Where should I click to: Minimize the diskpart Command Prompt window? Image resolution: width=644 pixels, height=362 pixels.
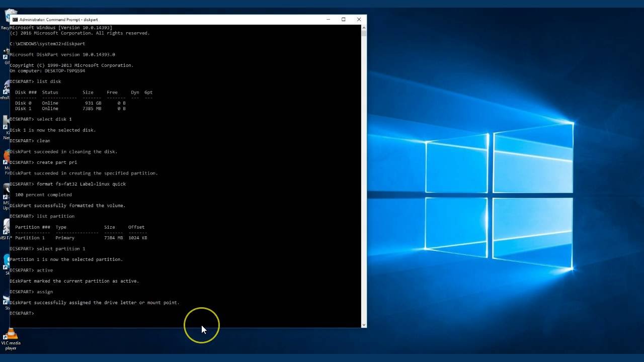pyautogui.click(x=328, y=20)
